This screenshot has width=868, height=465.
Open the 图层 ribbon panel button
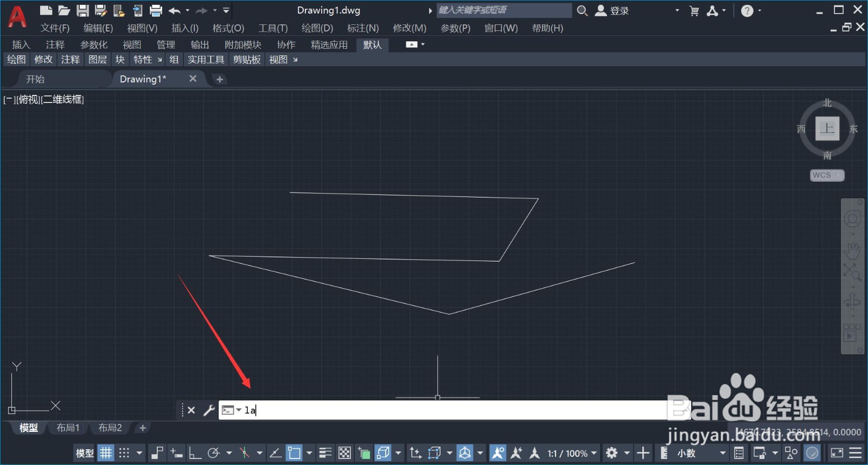pos(98,60)
